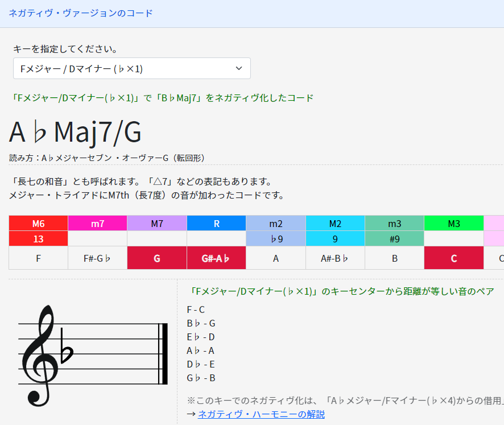This screenshot has height=425, width=504.
Task: Click the F#-G♭ note cell
Action: point(98,258)
